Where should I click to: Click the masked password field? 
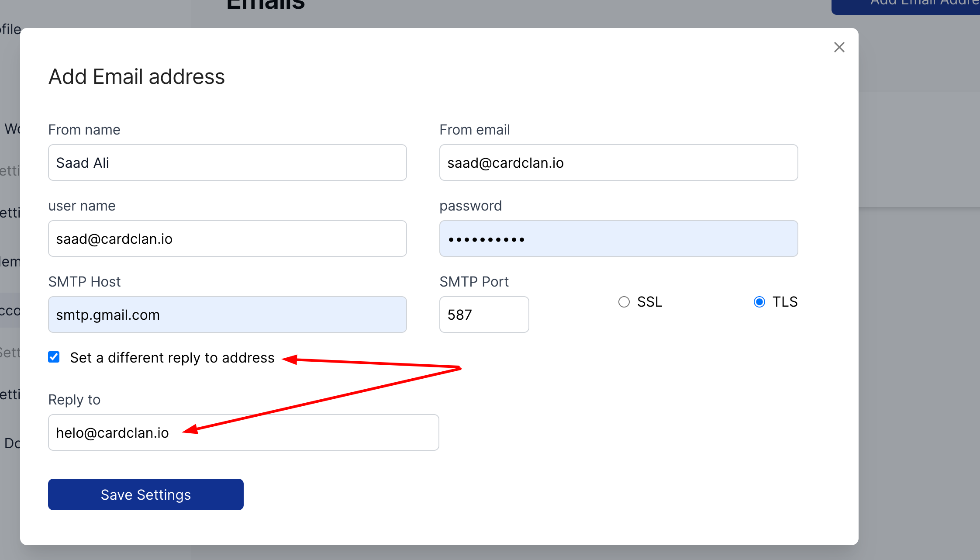pyautogui.click(x=618, y=239)
